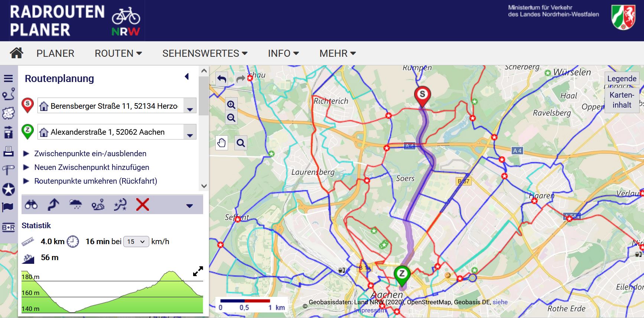This screenshot has height=318, width=644.
Task: Zoom out on the map
Action: pyautogui.click(x=231, y=118)
